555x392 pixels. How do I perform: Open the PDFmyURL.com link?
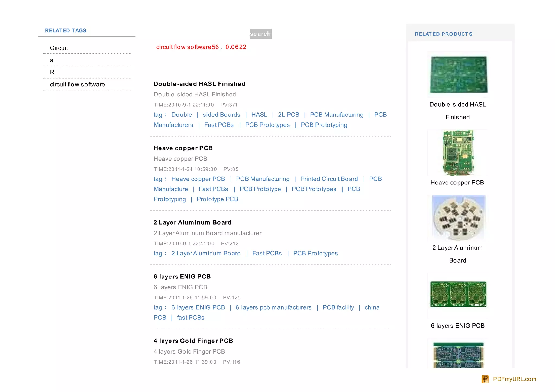[x=514, y=379]
